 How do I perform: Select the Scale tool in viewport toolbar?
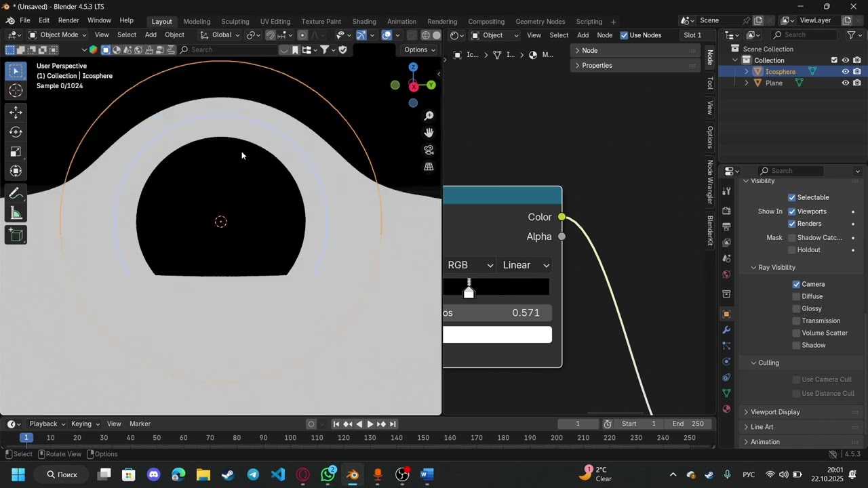[16, 152]
